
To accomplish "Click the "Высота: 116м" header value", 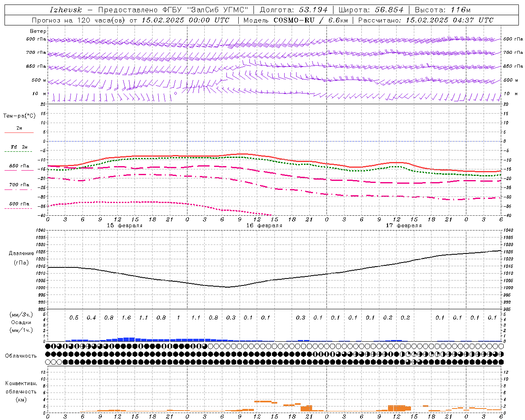I will 443,10.
